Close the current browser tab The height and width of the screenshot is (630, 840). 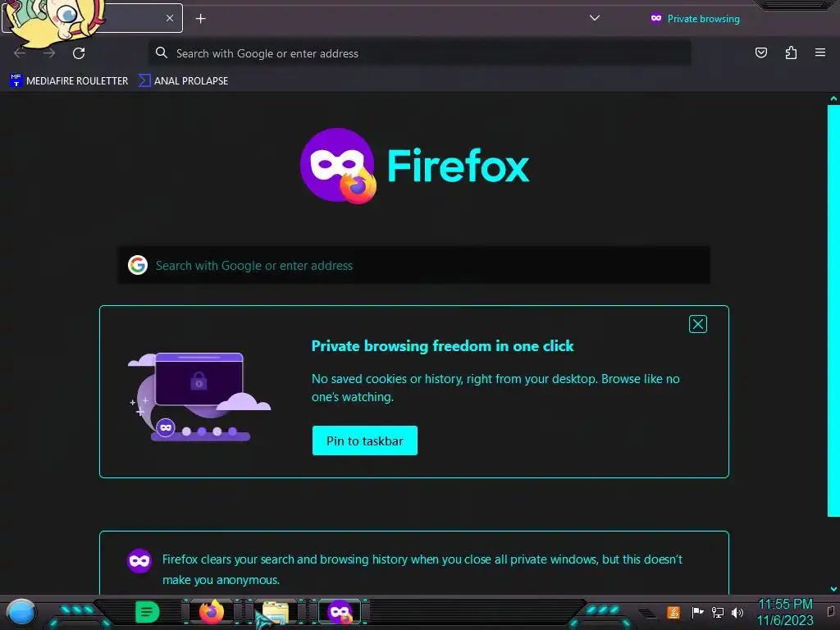[x=169, y=18]
